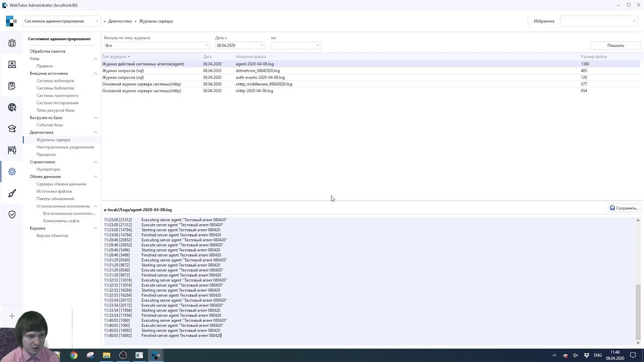Open the Windows notification center
This screenshot has width=644, height=362.
pyautogui.click(x=632, y=355)
